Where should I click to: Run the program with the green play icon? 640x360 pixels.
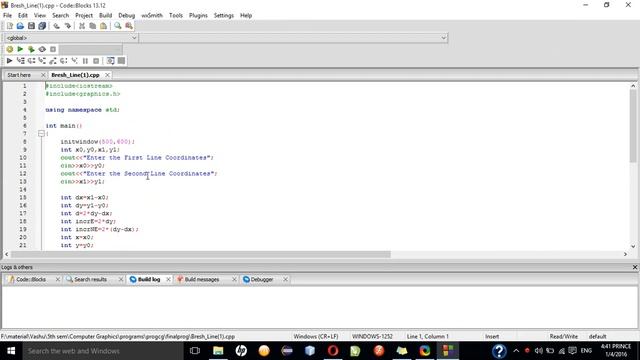(20, 49)
